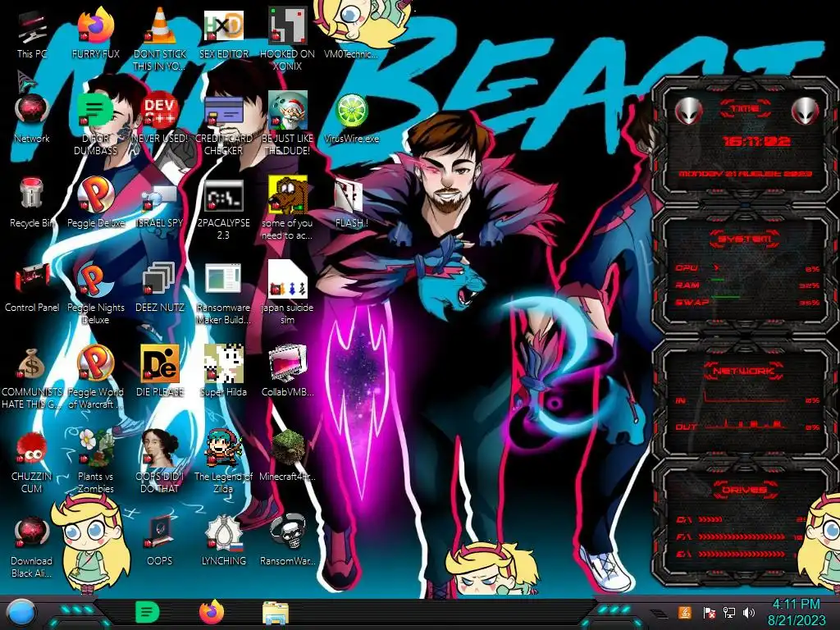Viewport: 840px width, 630px height.
Task: Open the LYNCHING noose icon
Action: pyautogui.click(x=223, y=542)
